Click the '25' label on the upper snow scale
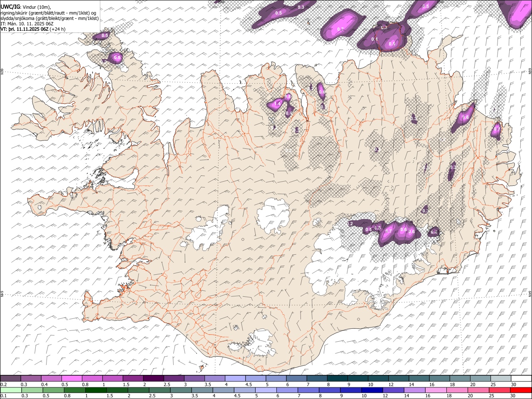532x399 pixels. click(493, 384)
